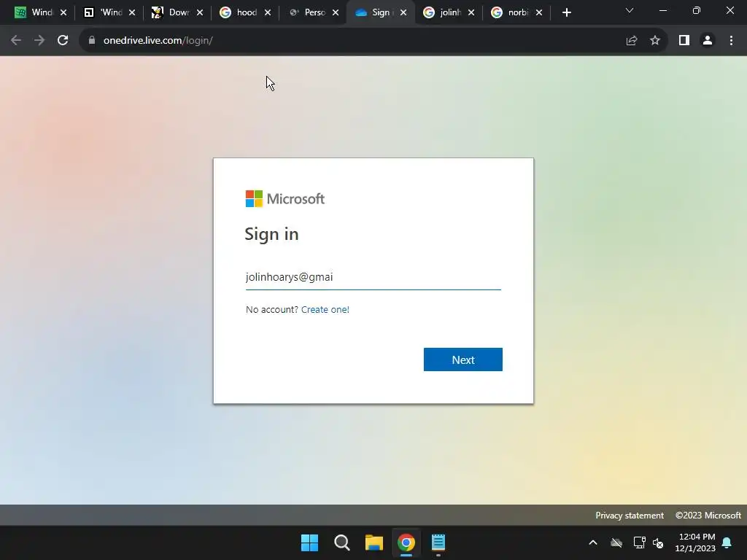Image resolution: width=747 pixels, height=560 pixels.
Task: Close the first 'Wind' tab
Action: coord(63,13)
